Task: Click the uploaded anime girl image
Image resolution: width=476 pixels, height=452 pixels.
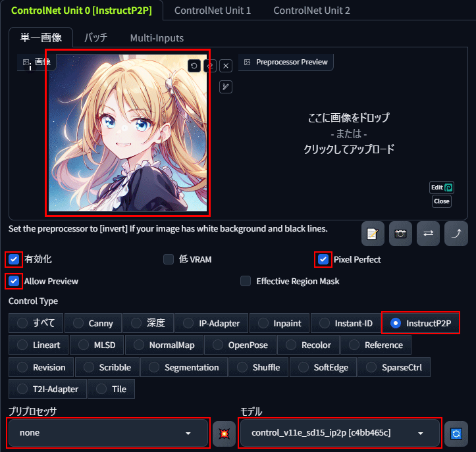Action: (x=128, y=133)
